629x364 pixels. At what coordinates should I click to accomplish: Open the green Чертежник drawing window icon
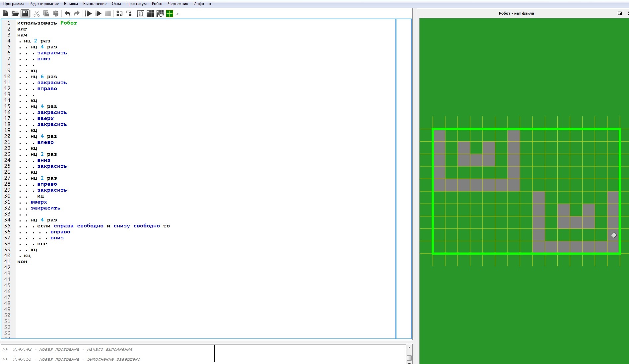170,14
